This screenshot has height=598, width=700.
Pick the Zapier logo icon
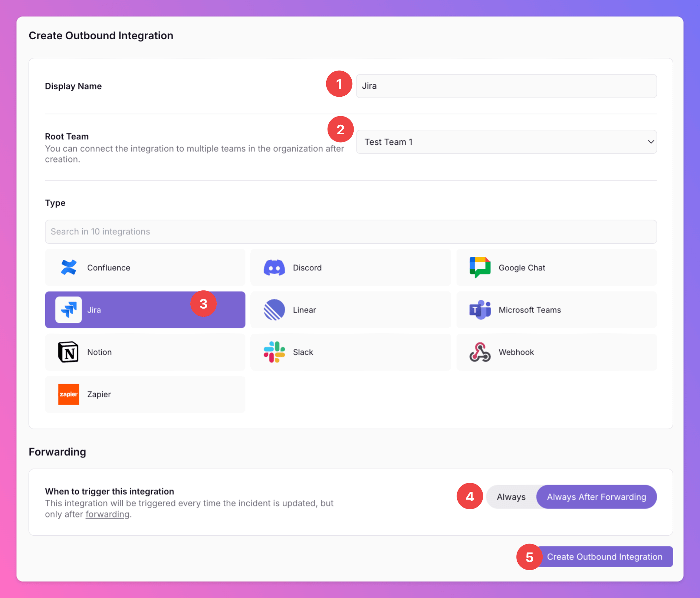[69, 394]
